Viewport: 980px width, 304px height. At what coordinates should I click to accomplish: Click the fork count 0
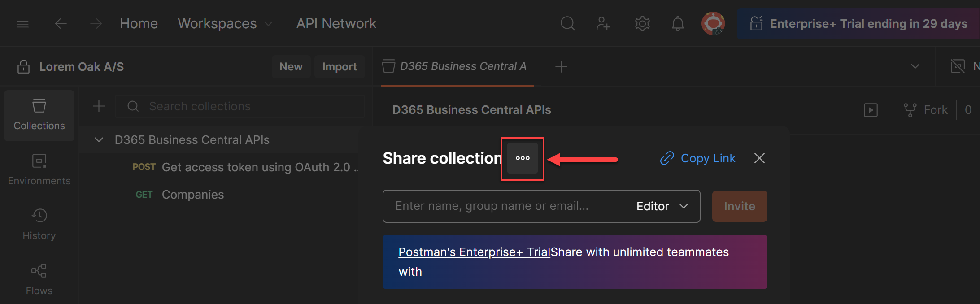pyautogui.click(x=968, y=110)
